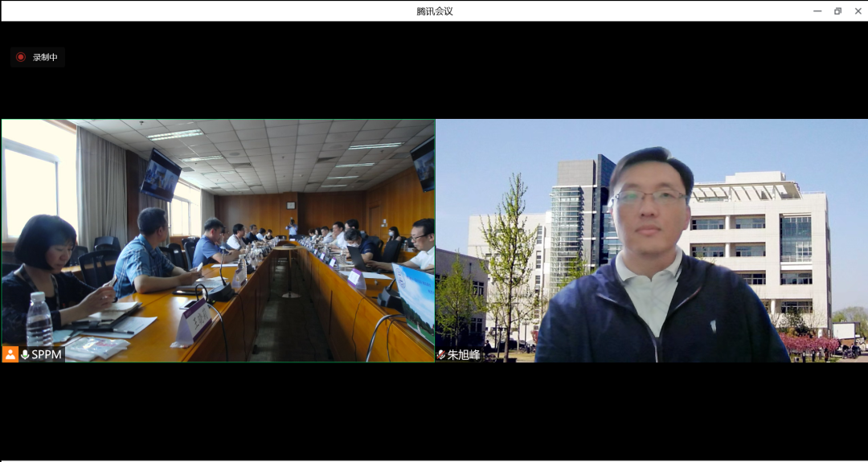
Task: Click the 腾讯会议 title bar text
Action: pyautogui.click(x=435, y=11)
